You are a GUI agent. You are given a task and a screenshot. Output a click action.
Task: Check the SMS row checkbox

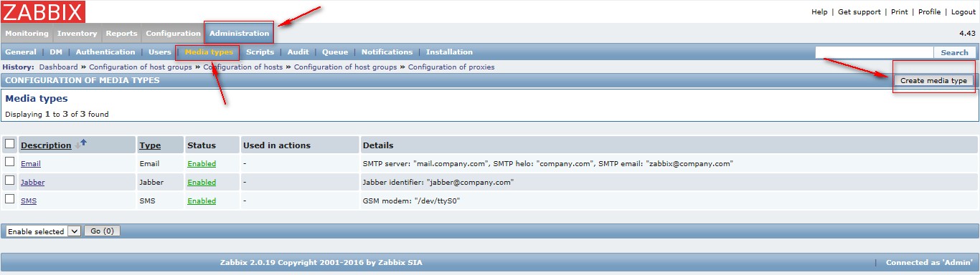[10, 199]
